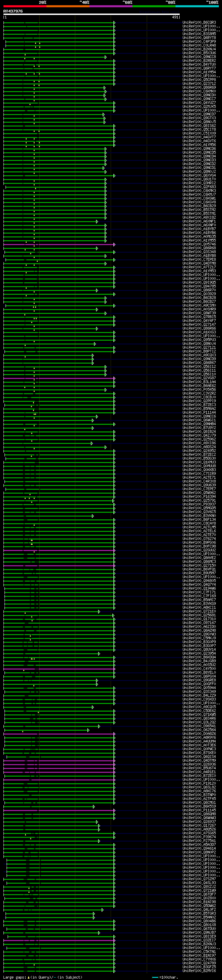Select hit label UniRef100_C8CBJ0
Viewport: 222px width, 980px height.
point(199,397)
